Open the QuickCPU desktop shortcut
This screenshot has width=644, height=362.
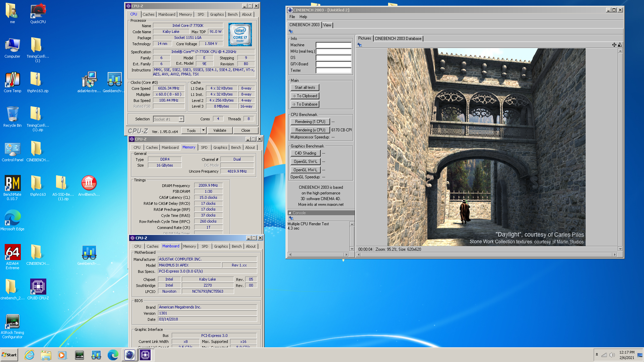(38, 13)
